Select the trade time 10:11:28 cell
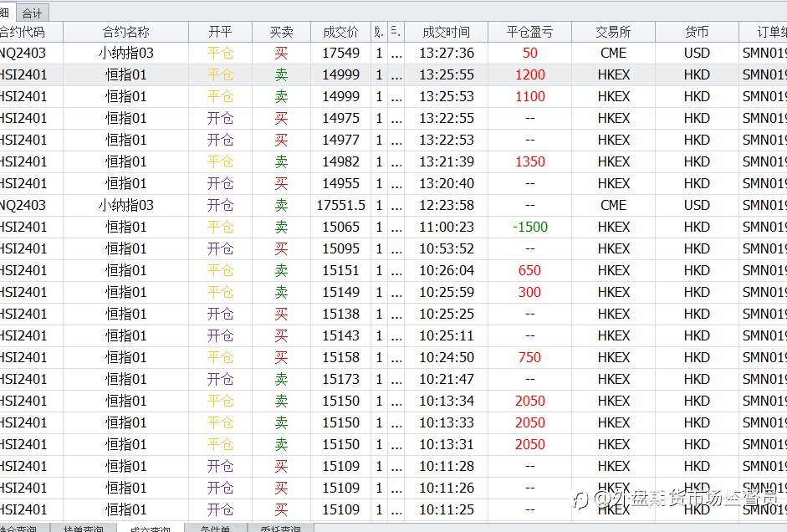Viewport: 787px width, 532px height. click(x=447, y=466)
